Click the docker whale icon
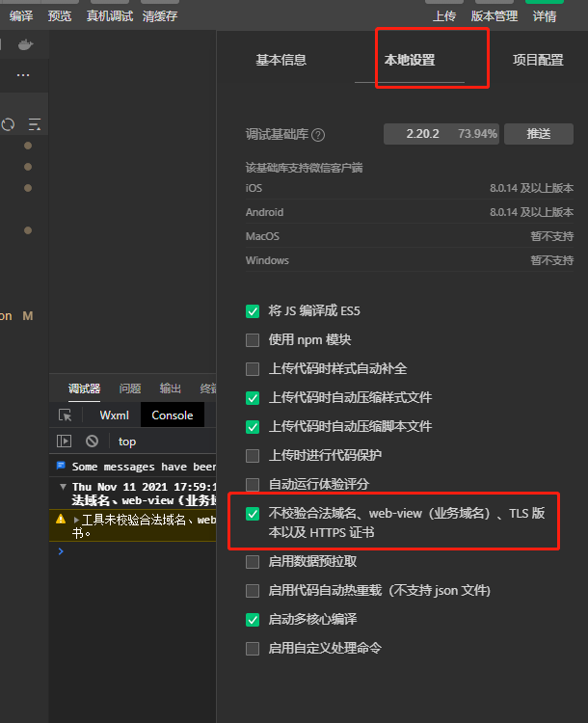Viewport: 588px width, 723px height. [25, 44]
